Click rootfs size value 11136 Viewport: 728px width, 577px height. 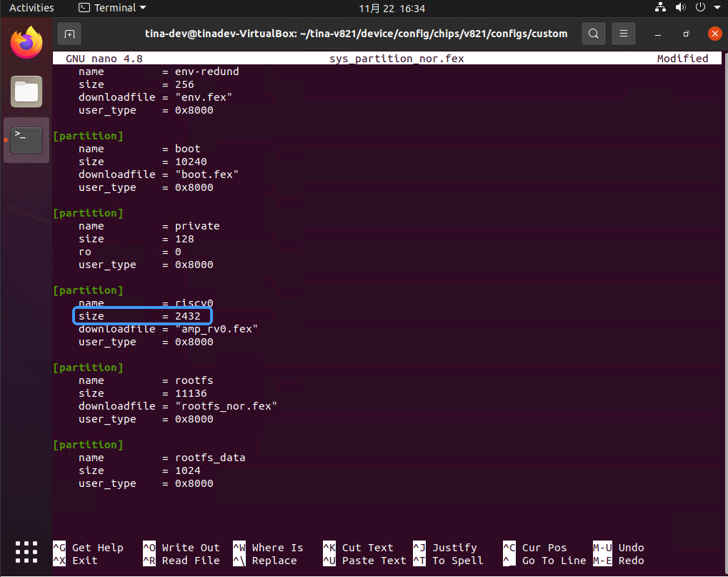pyautogui.click(x=191, y=393)
